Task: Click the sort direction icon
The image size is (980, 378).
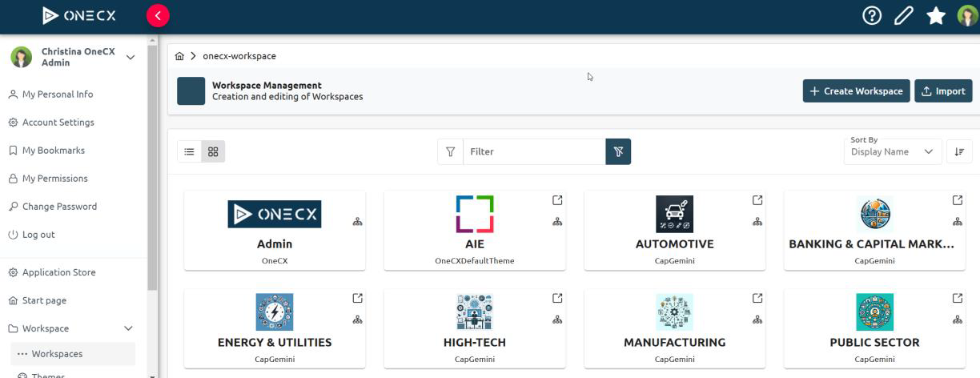Action: pos(959,151)
